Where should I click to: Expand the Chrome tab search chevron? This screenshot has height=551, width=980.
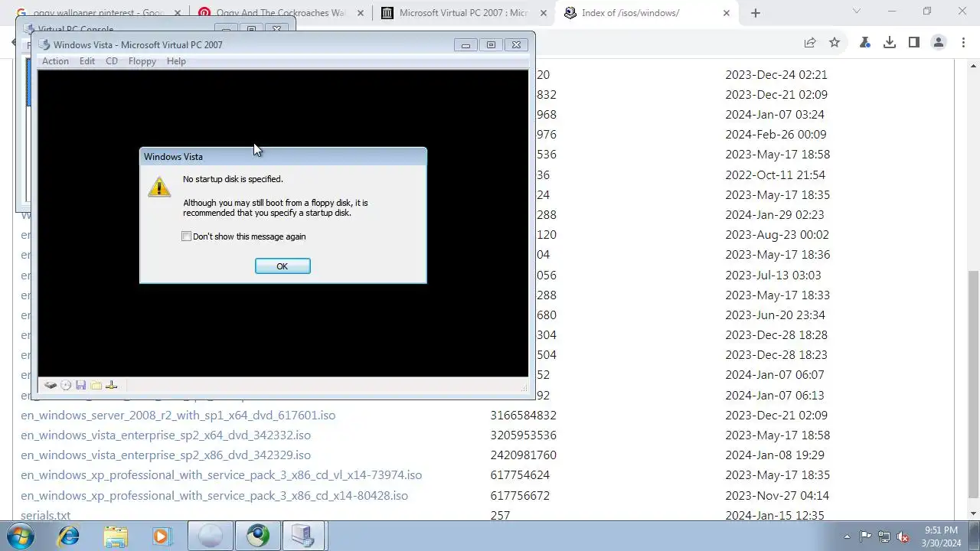856,11
